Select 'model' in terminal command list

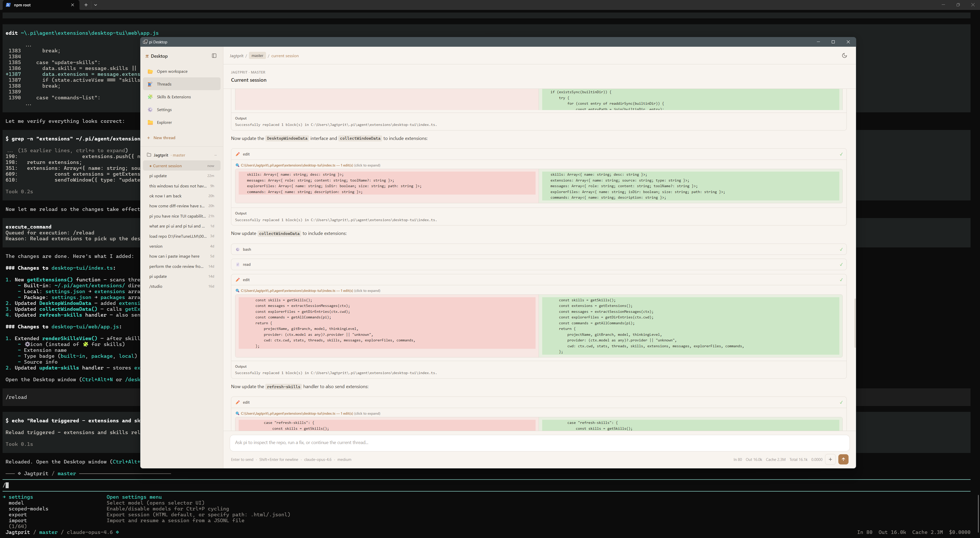pos(16,503)
